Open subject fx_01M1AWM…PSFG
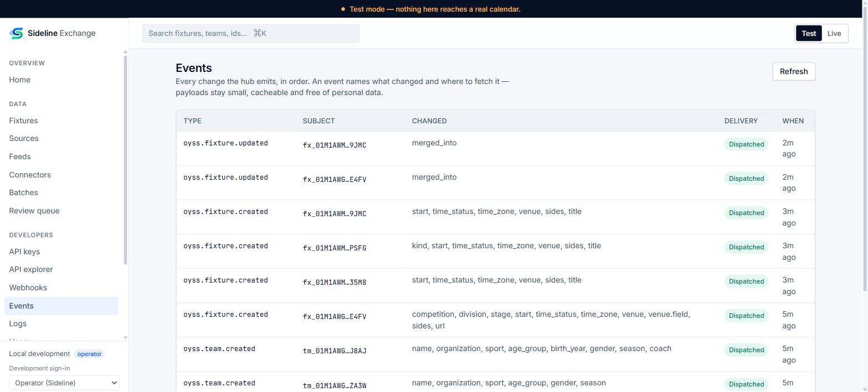This screenshot has width=868, height=392. 334,248
